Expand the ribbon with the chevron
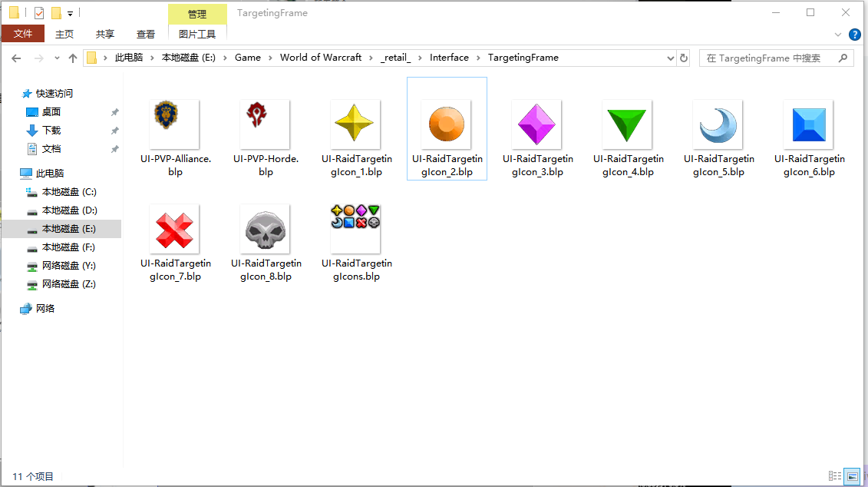This screenshot has height=487, width=868. (x=837, y=35)
